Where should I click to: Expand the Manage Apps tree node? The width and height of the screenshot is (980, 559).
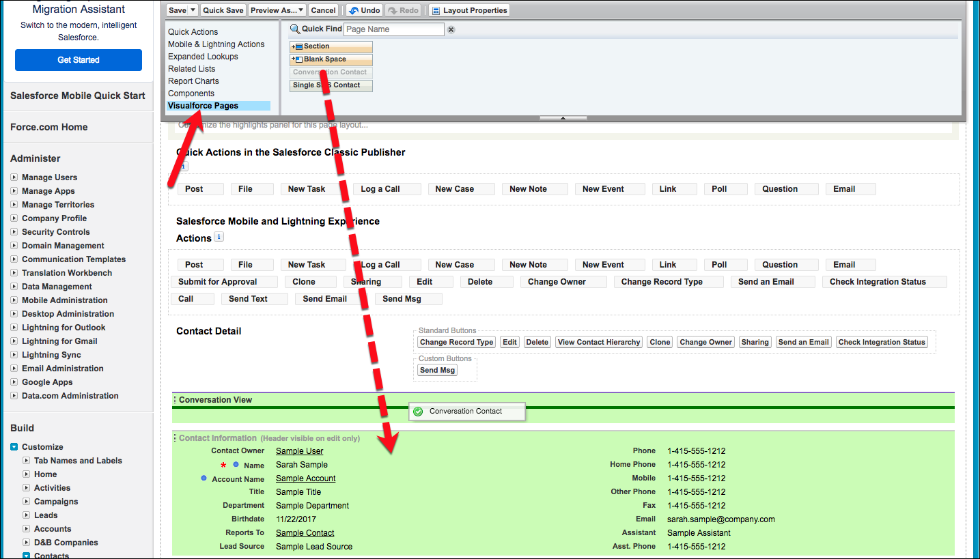coord(14,191)
